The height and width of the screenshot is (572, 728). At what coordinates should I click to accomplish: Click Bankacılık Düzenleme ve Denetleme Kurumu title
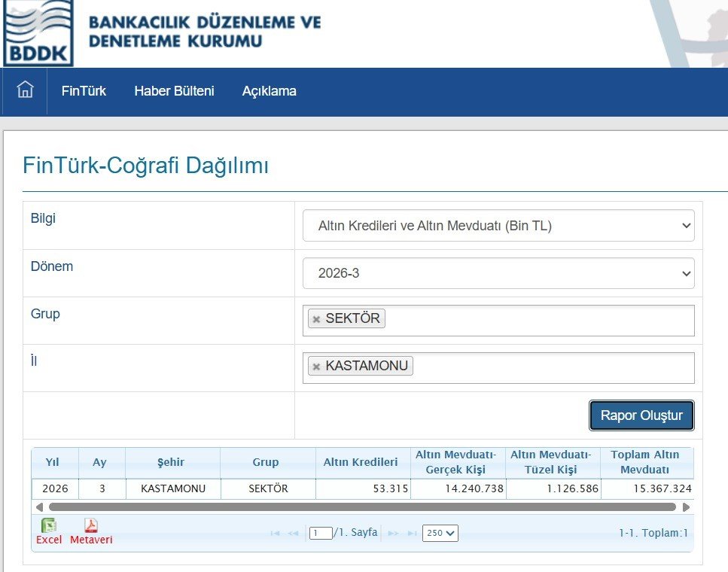point(205,32)
